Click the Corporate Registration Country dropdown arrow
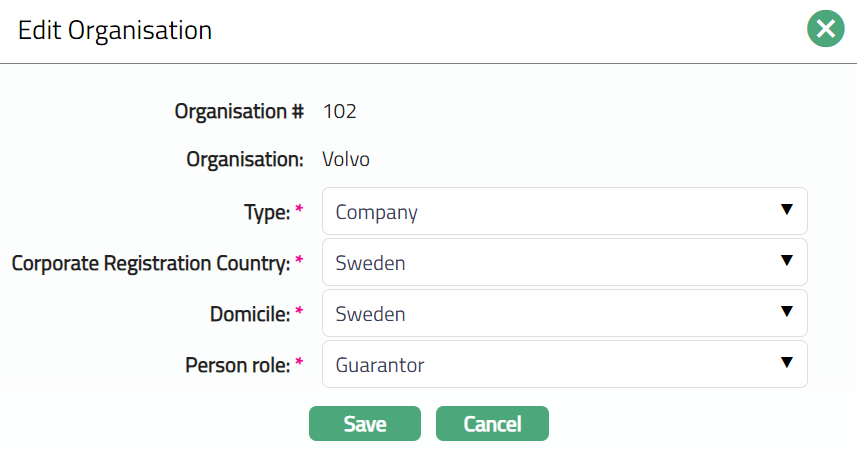 [786, 261]
